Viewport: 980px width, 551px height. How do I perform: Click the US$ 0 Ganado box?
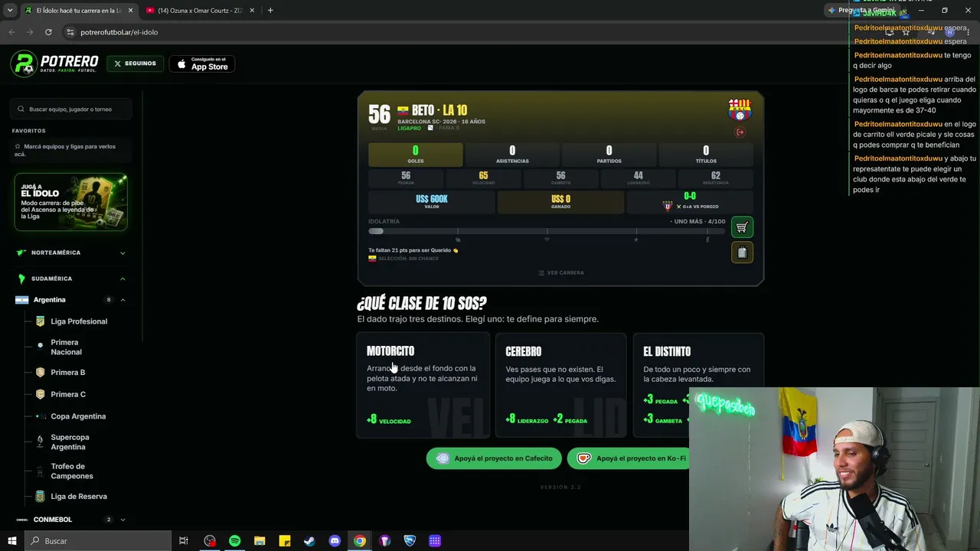(560, 202)
